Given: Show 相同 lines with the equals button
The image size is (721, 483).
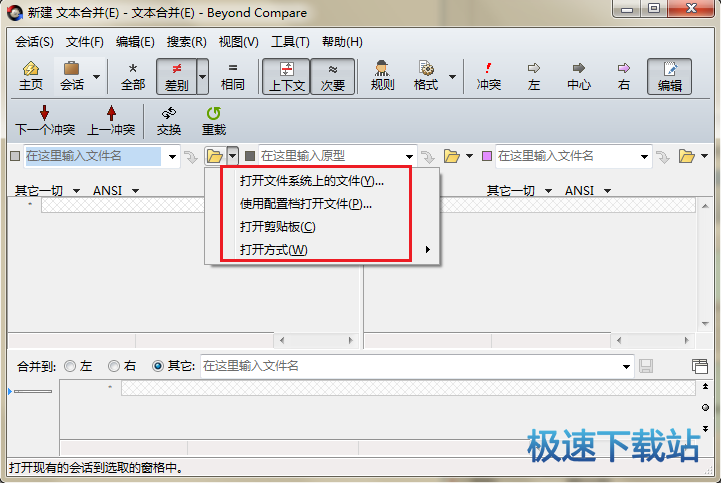Looking at the screenshot, I should [x=233, y=76].
